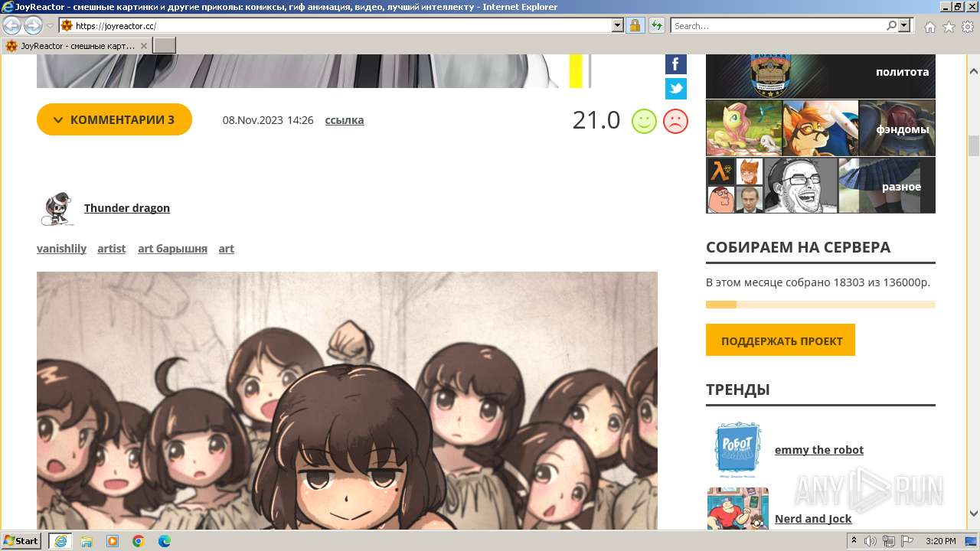
Task: Click the Facebook share icon
Action: [x=675, y=64]
